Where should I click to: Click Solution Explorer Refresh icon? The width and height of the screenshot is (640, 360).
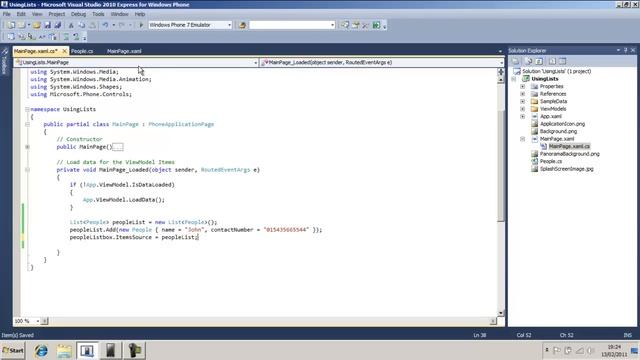pos(539,61)
